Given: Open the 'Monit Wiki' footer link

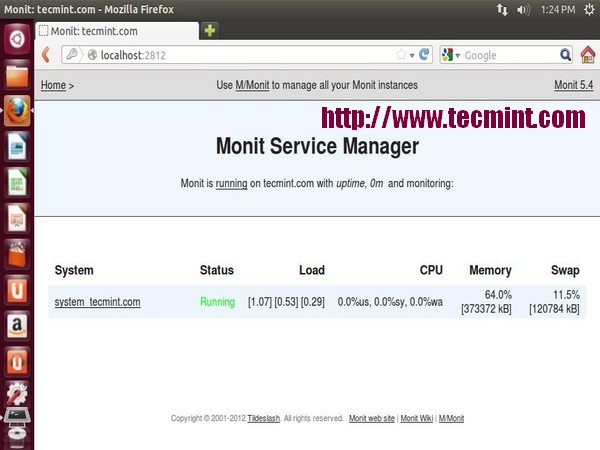Looking at the screenshot, I should click(x=417, y=418).
